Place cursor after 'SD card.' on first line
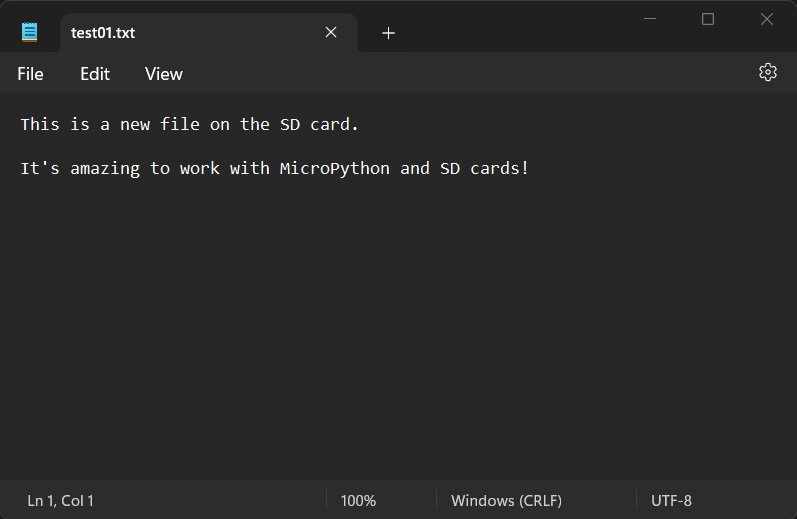The height and width of the screenshot is (519, 797). (360, 125)
